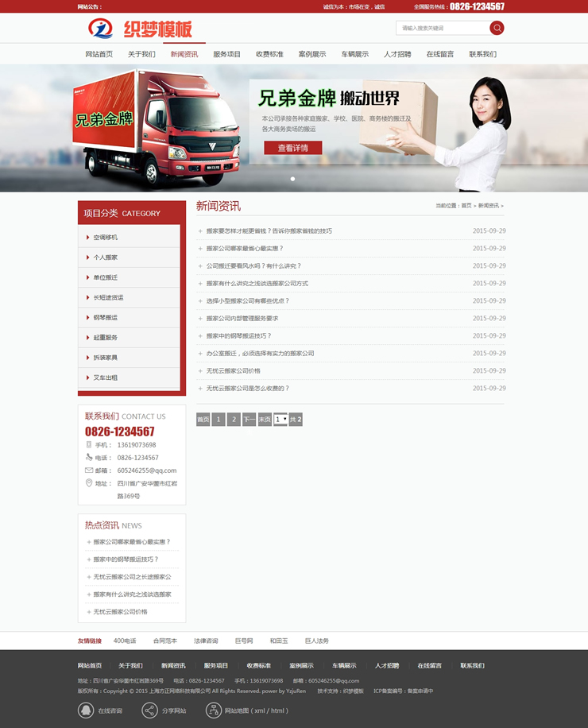Click the location pin icon beside 地址
The image size is (588, 728).
click(89, 482)
